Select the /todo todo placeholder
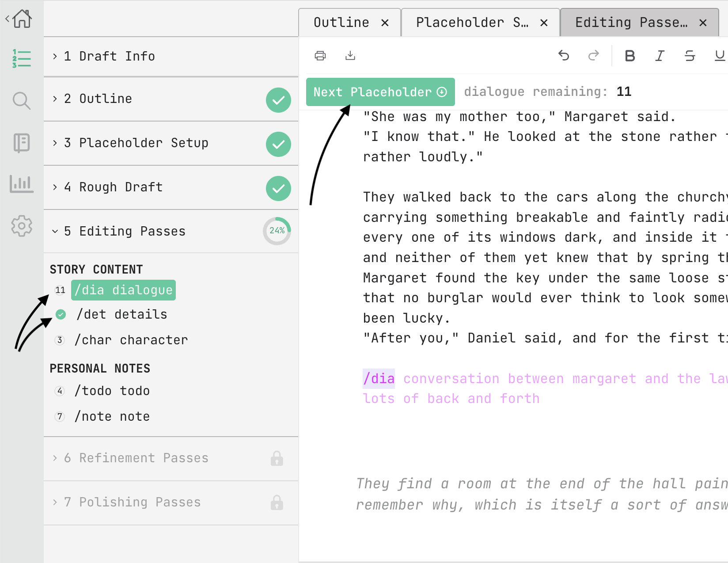Image resolution: width=728 pixels, height=563 pixels. pyautogui.click(x=112, y=391)
